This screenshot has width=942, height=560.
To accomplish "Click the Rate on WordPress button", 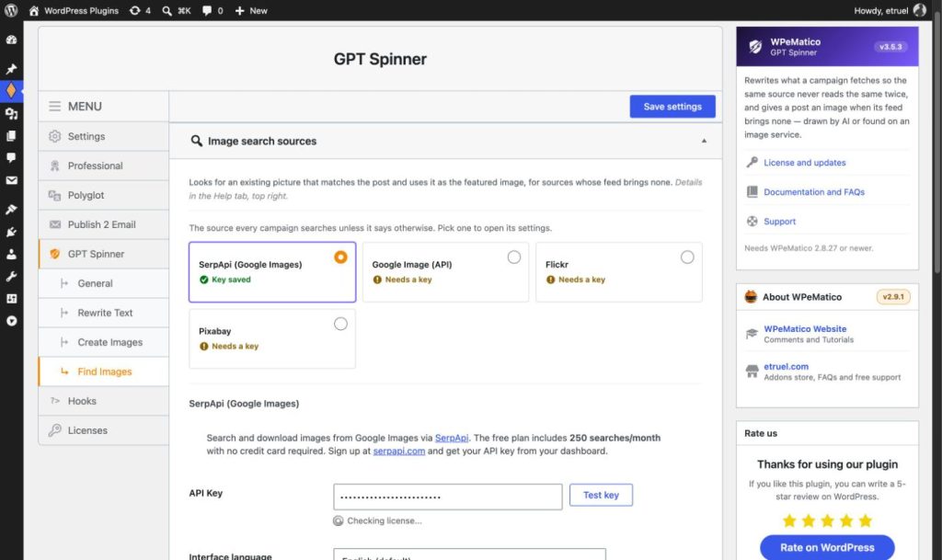I will [827, 547].
